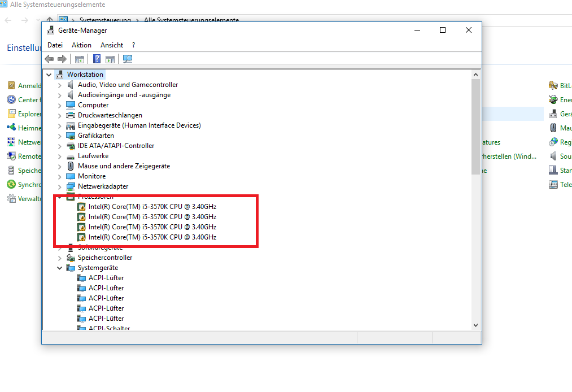
Task: Select the Workstation root node
Action: click(85, 75)
